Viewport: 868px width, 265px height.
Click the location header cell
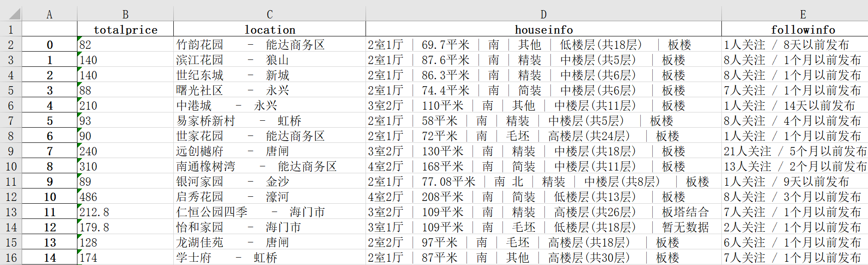tap(270, 29)
